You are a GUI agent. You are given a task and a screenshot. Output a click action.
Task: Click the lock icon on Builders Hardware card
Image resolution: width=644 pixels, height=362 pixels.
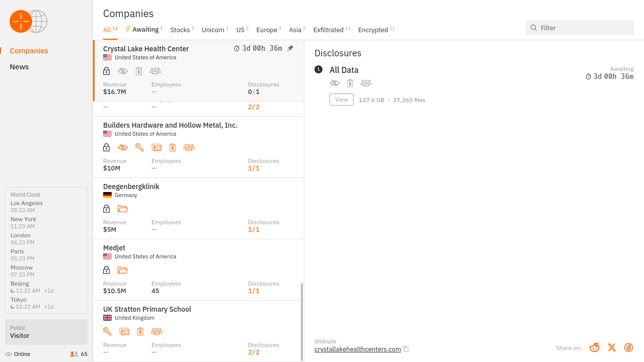point(106,147)
